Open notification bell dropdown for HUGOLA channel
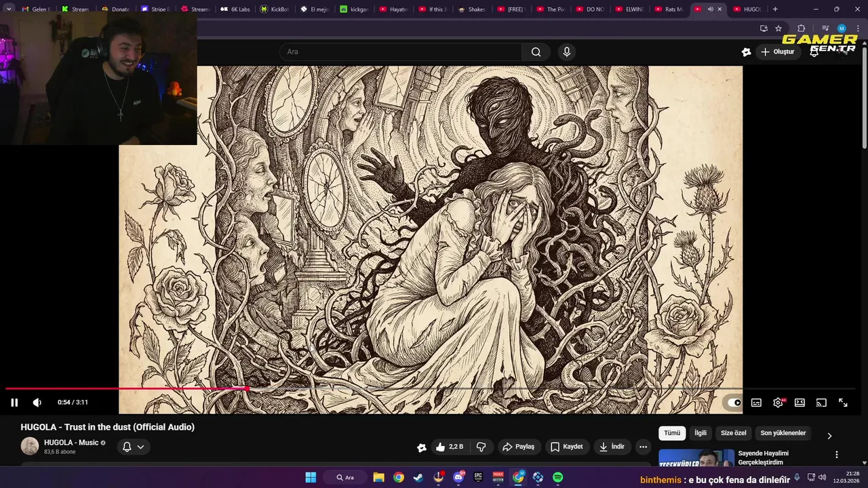868x488 pixels. coord(134,447)
